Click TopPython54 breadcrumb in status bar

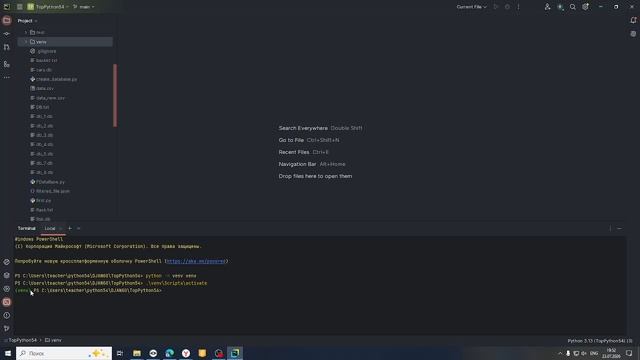pos(22,340)
